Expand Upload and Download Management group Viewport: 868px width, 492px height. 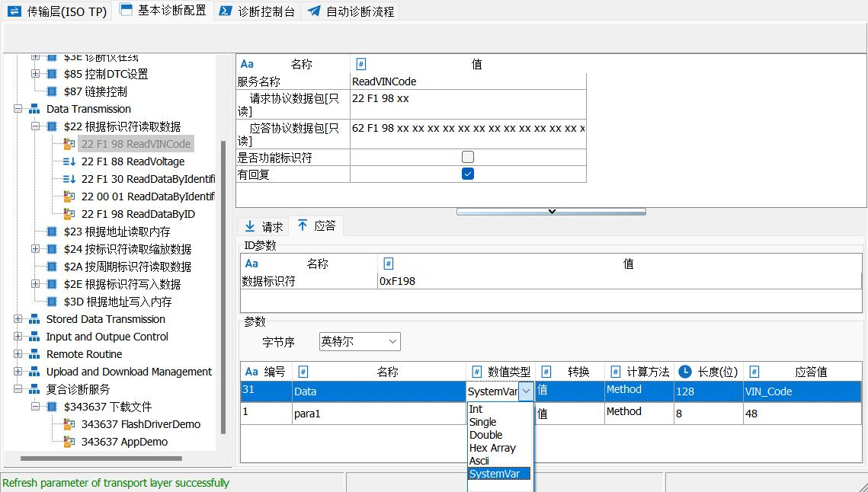(x=18, y=372)
